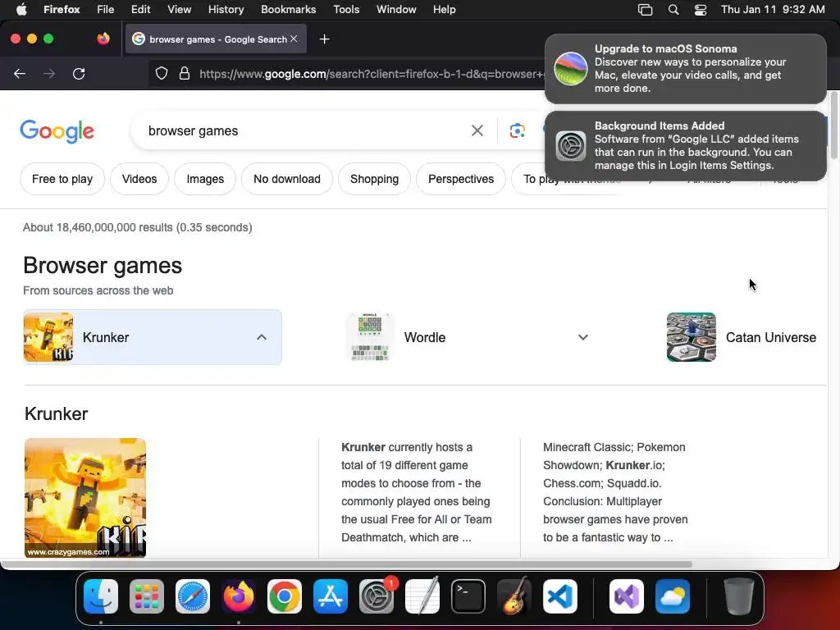Open the weather cloud app in Dock
This screenshot has height=630, width=840.
click(x=673, y=596)
